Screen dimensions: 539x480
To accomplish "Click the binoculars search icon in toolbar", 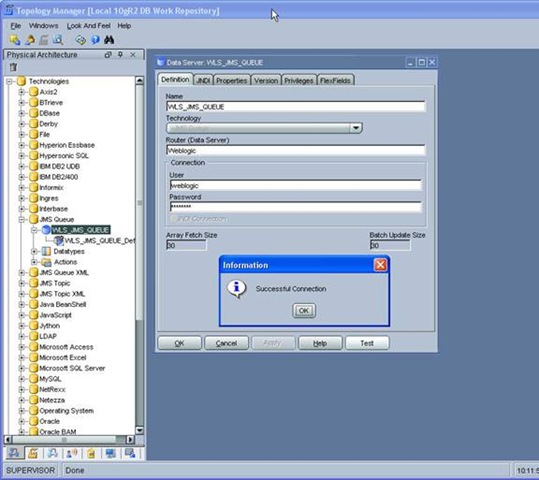I will tap(109, 40).
